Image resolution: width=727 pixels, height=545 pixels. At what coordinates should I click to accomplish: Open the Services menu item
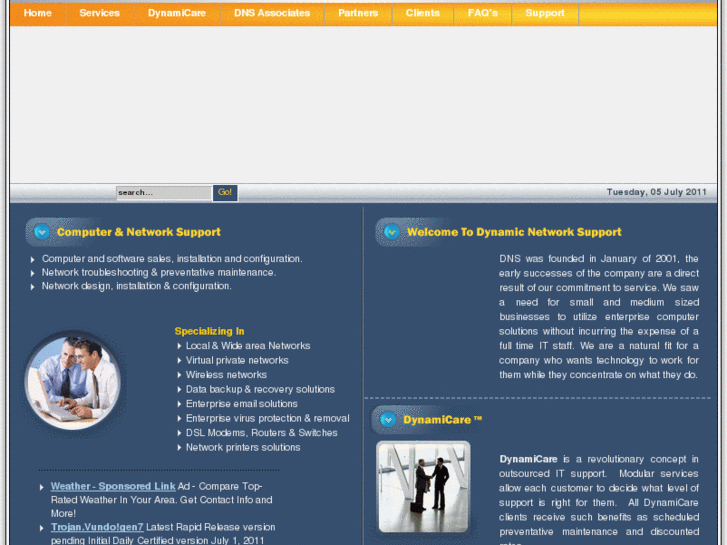[x=100, y=13]
